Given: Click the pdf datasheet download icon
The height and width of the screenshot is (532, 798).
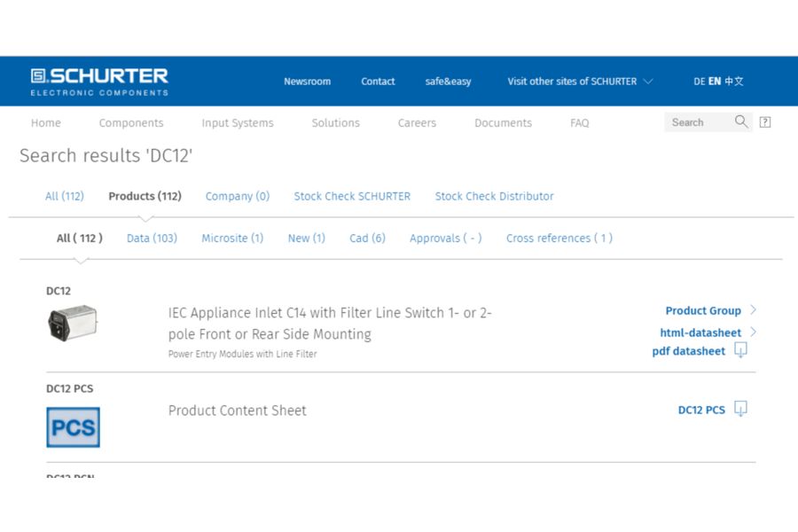Looking at the screenshot, I should pyautogui.click(x=740, y=350).
